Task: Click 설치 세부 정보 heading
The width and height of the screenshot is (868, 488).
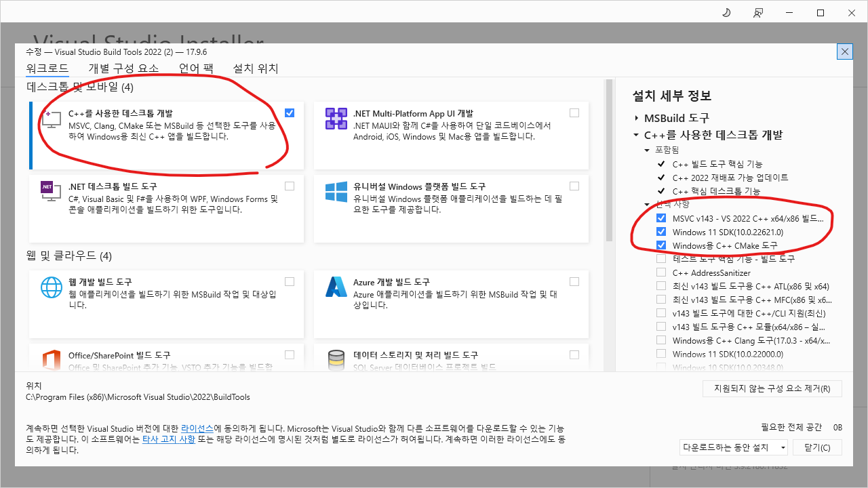Action: click(x=672, y=96)
